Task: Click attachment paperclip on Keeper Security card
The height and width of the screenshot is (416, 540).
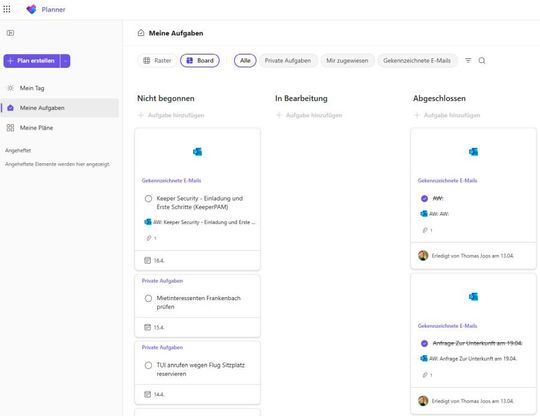Action: tap(149, 238)
